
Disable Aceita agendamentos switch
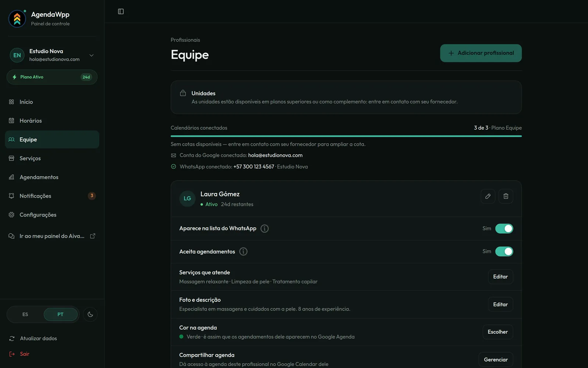(504, 251)
